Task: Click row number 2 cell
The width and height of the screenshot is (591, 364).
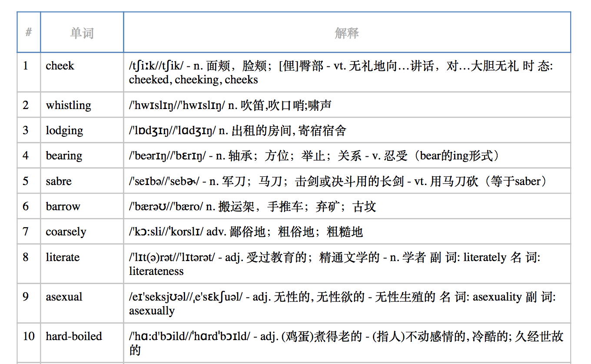Action: point(29,105)
